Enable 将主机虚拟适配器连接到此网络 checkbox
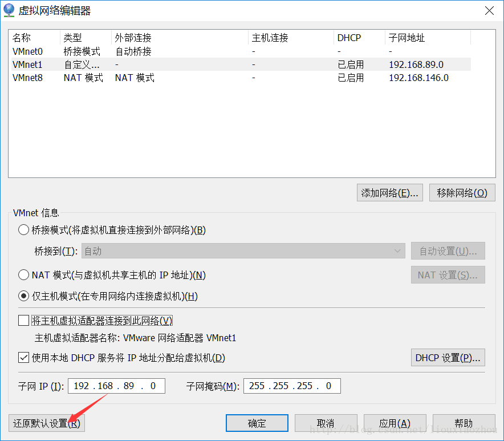This screenshot has width=504, height=441. (23, 321)
